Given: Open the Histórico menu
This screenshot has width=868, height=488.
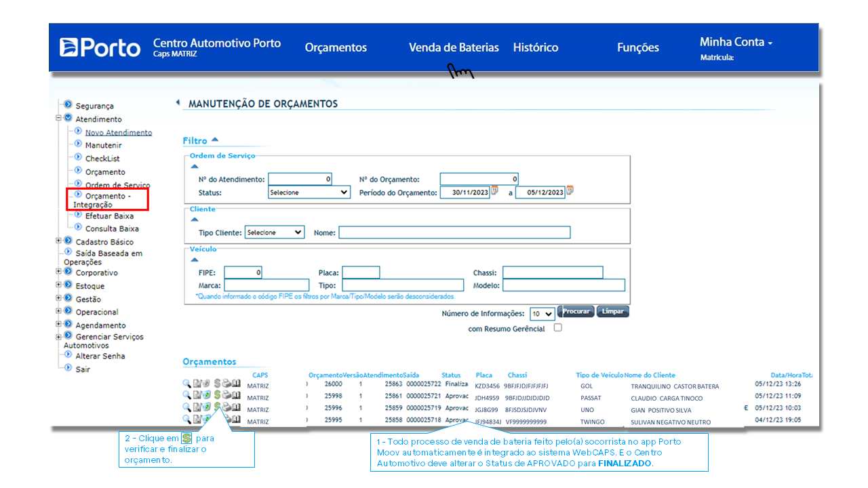Looking at the screenshot, I should pyautogui.click(x=536, y=47).
